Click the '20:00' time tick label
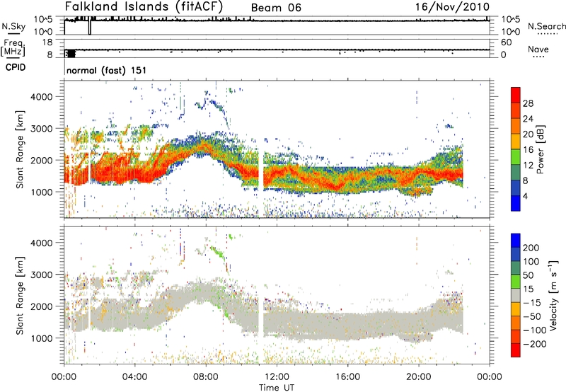The height and width of the screenshot is (392, 566). (x=418, y=376)
